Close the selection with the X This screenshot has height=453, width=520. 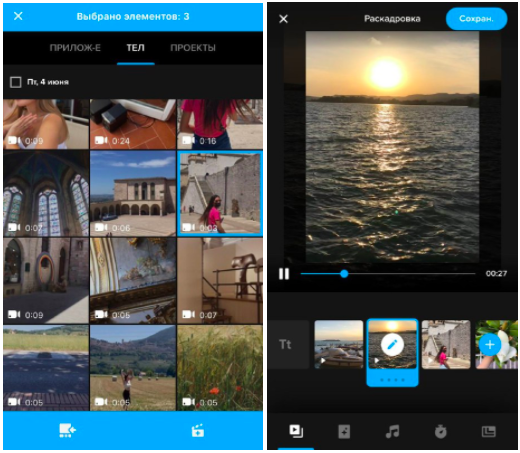click(x=18, y=16)
